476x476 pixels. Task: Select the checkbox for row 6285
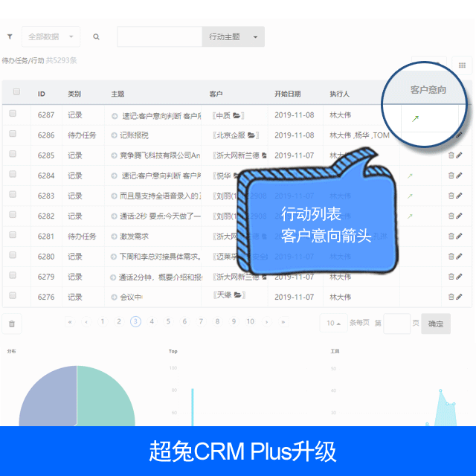click(13, 154)
